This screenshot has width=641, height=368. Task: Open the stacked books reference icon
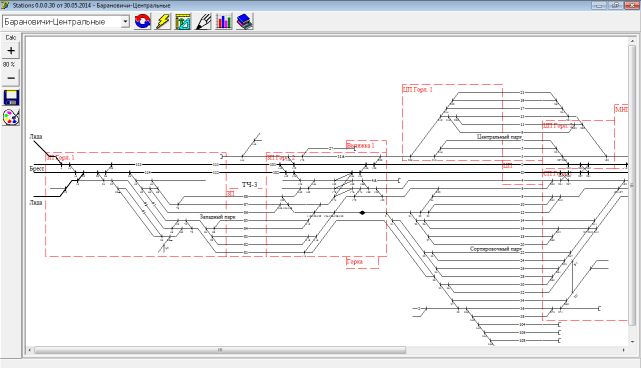coord(244,21)
